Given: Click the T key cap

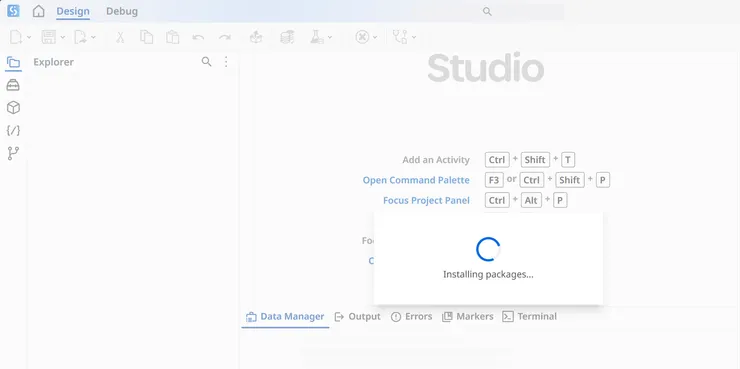Looking at the screenshot, I should point(568,160).
